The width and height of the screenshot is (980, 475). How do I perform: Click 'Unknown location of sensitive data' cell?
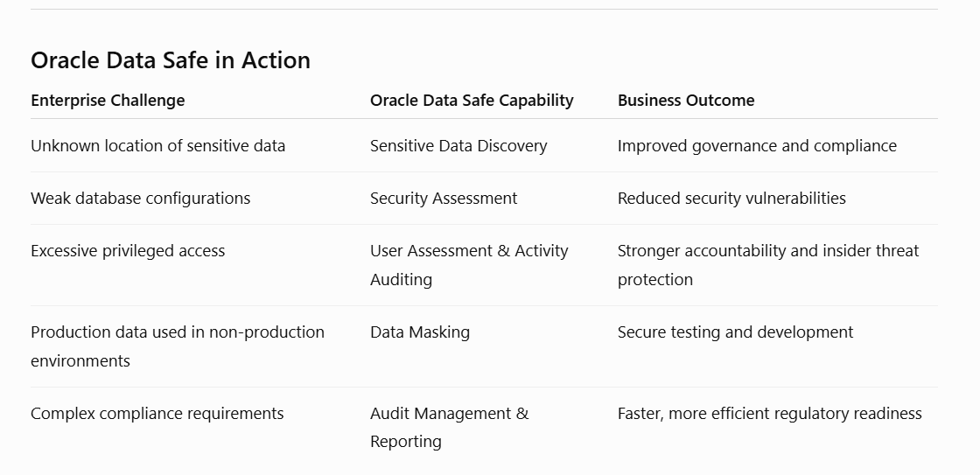[158, 145]
